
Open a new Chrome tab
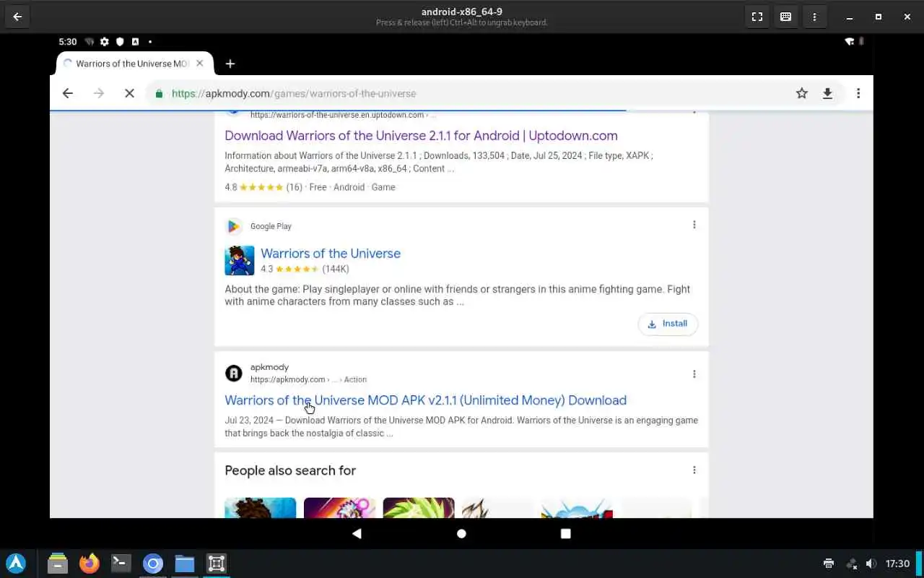[230, 64]
